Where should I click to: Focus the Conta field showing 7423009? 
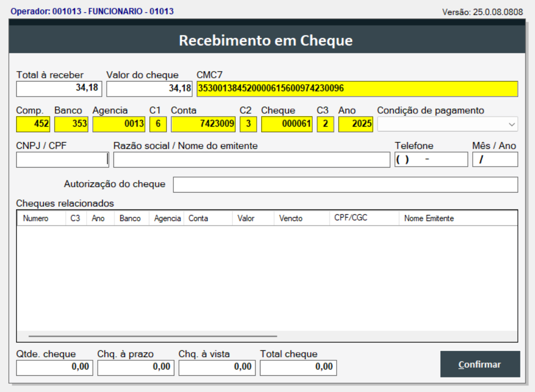coord(203,124)
